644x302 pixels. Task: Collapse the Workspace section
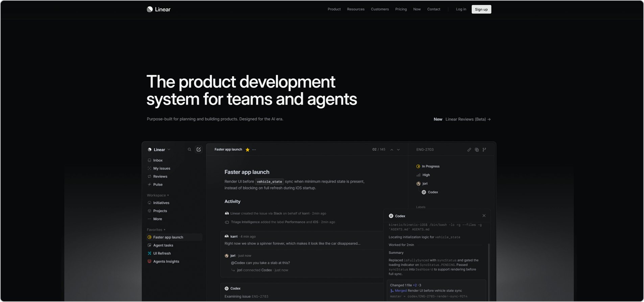coord(158,195)
